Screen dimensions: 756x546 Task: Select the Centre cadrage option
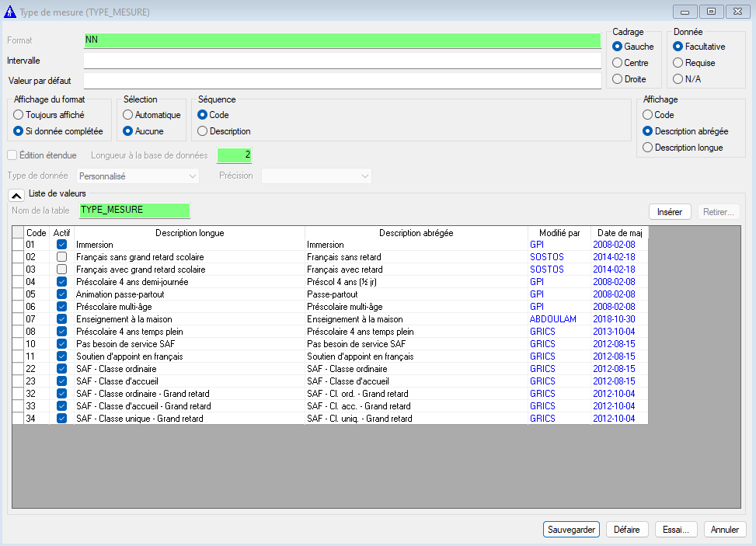[618, 63]
